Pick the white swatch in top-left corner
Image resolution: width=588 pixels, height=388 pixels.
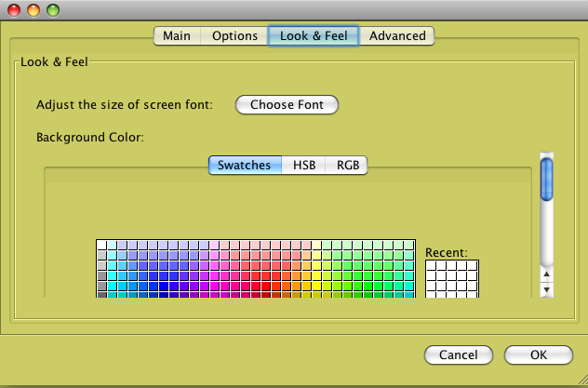(x=101, y=245)
